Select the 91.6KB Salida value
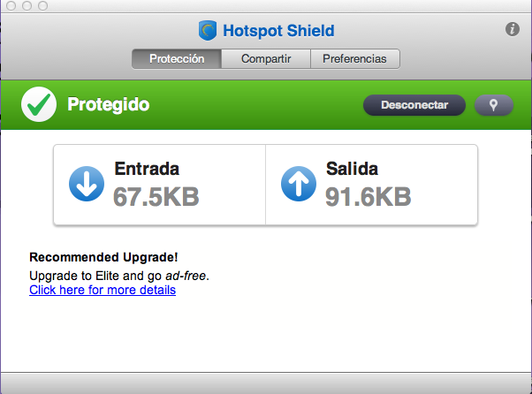 [x=368, y=195]
